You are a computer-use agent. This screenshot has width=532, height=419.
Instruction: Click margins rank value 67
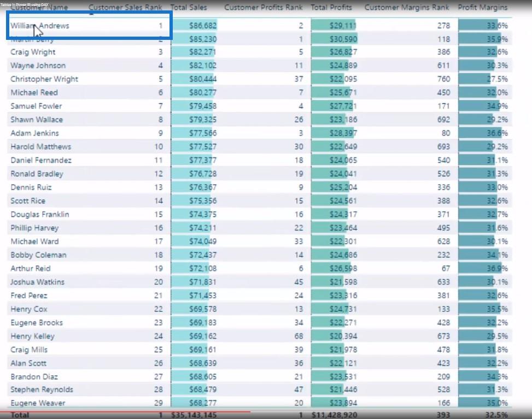tap(446, 269)
